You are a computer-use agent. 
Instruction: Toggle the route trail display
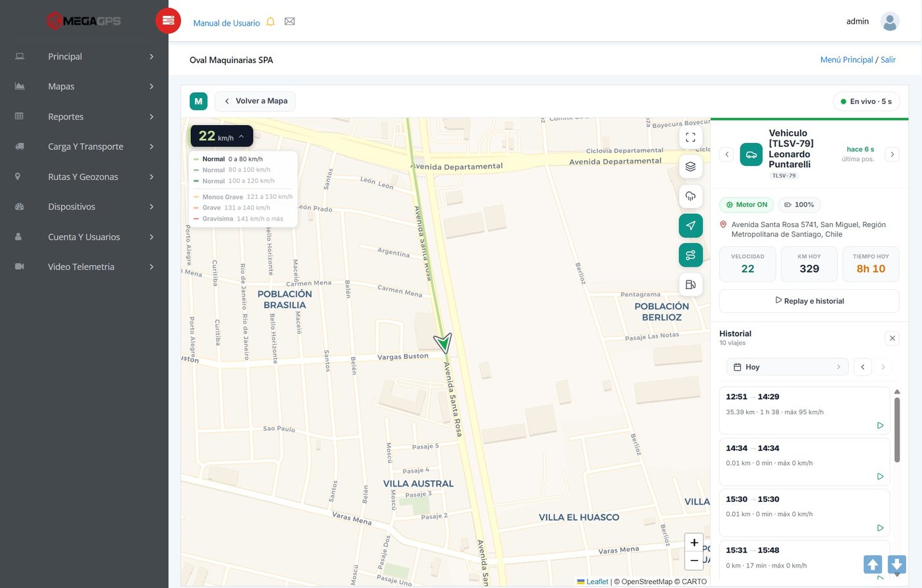point(690,255)
